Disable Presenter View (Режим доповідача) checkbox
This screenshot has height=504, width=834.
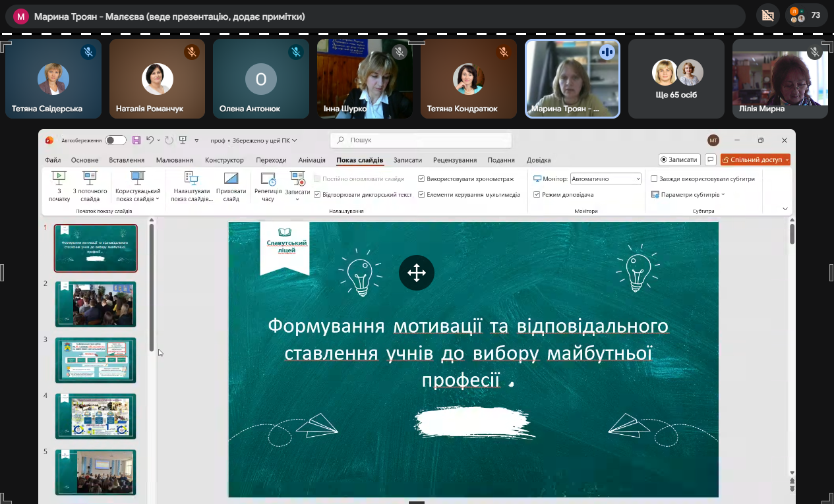pyautogui.click(x=537, y=195)
